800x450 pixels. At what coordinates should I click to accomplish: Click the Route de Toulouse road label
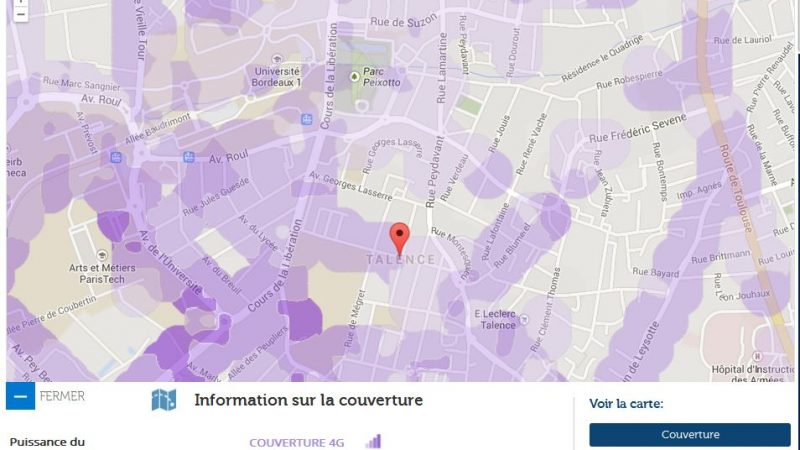736,188
